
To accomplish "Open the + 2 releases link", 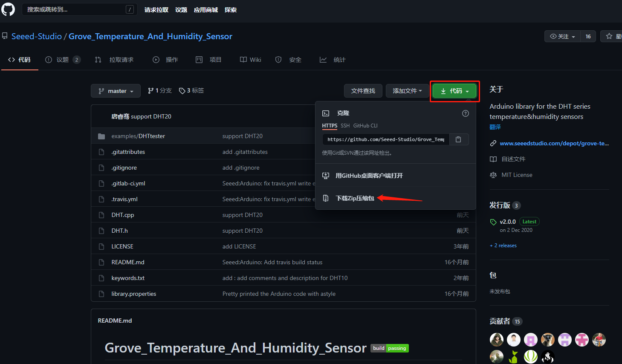I will 503,246.
